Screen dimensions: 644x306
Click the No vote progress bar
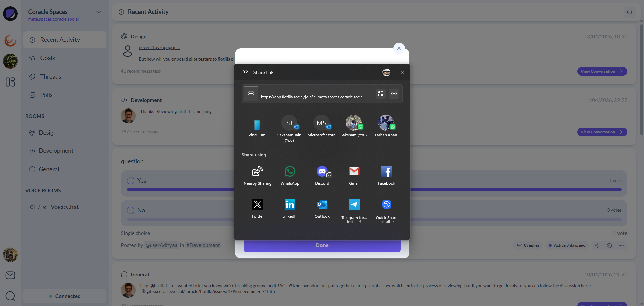tap(374, 219)
